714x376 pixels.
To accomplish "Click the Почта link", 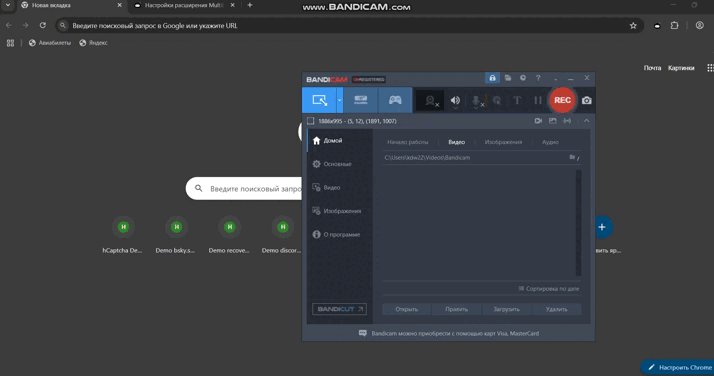I will coord(652,68).
